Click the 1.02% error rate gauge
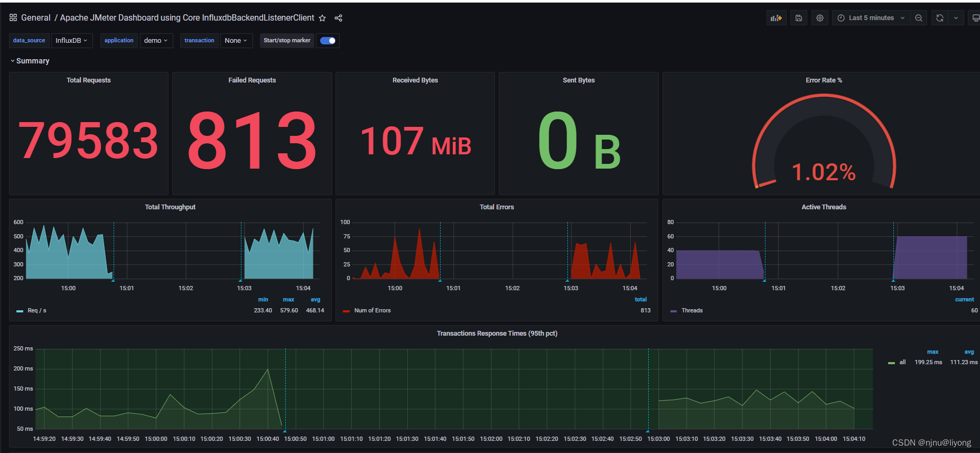This screenshot has width=980, height=453. coord(824,142)
